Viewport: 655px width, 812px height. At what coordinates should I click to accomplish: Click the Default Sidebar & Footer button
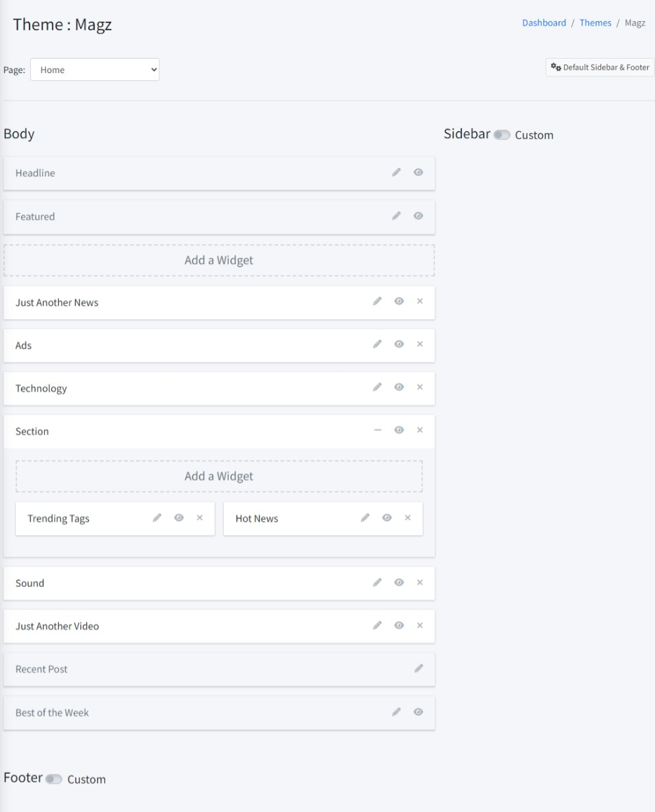[600, 67]
